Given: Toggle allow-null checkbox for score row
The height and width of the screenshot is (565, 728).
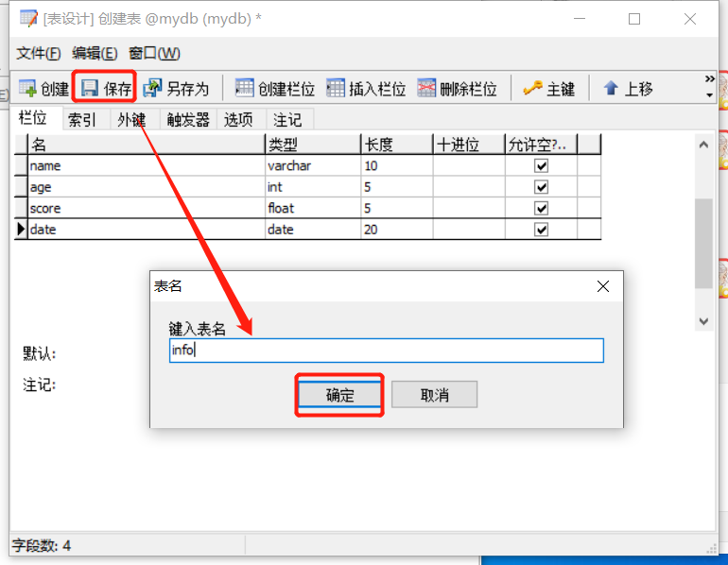Looking at the screenshot, I should (x=541, y=208).
